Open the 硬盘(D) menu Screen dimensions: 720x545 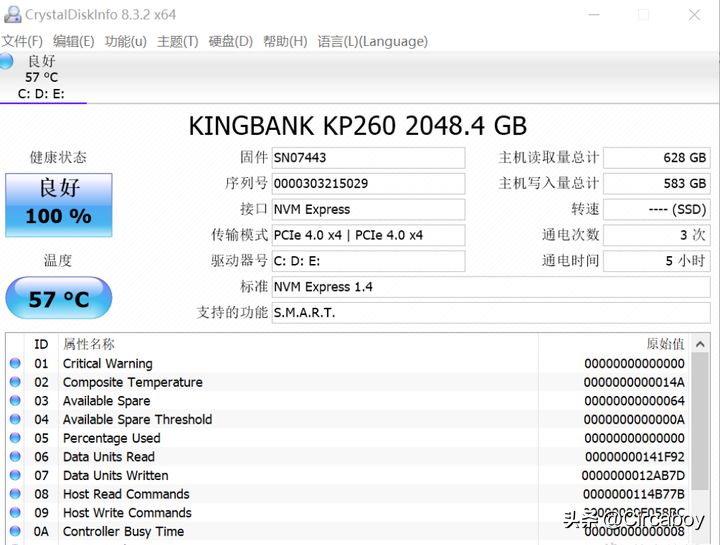tap(230, 41)
